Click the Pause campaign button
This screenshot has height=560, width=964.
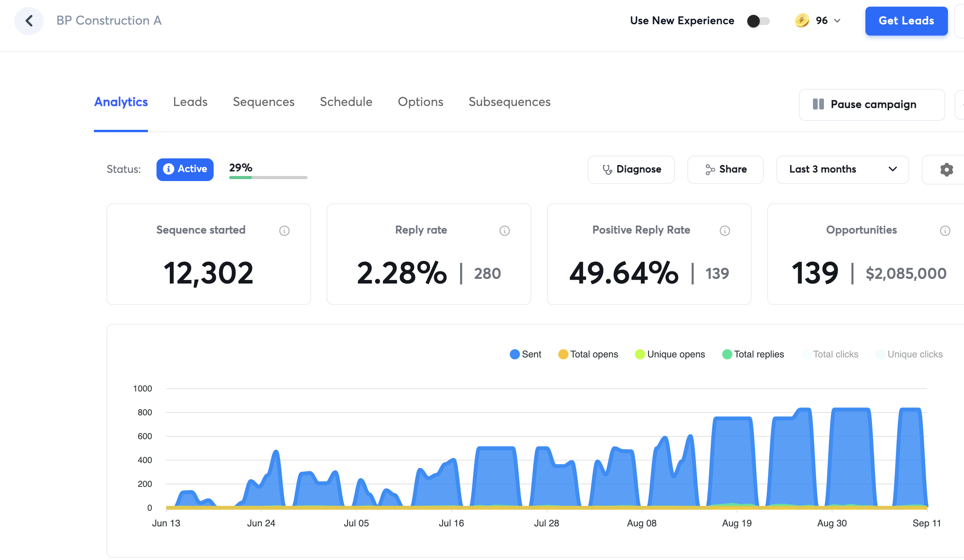[872, 104]
